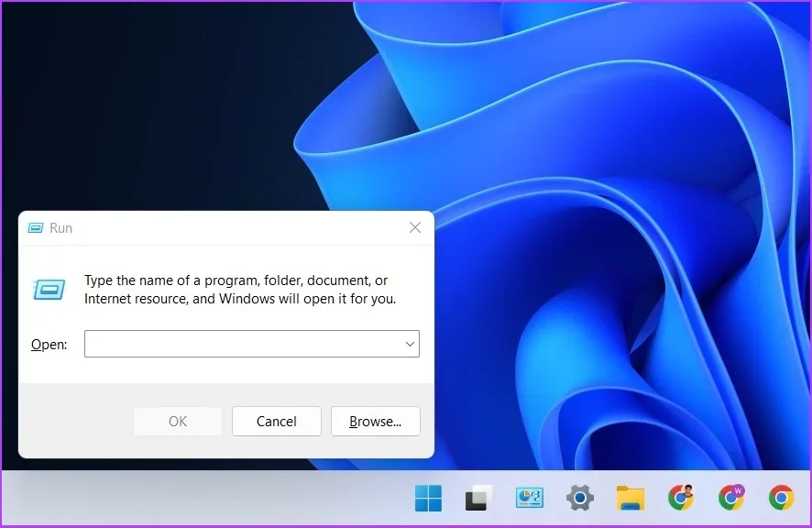Screen dimensions: 812x528
Task: Expand the Open field dropdown arrow
Action: pos(410,344)
